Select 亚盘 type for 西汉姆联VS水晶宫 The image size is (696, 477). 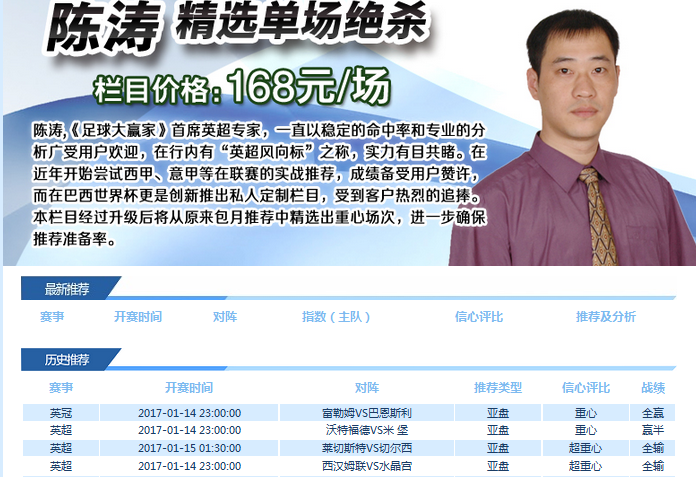pyautogui.click(x=498, y=466)
